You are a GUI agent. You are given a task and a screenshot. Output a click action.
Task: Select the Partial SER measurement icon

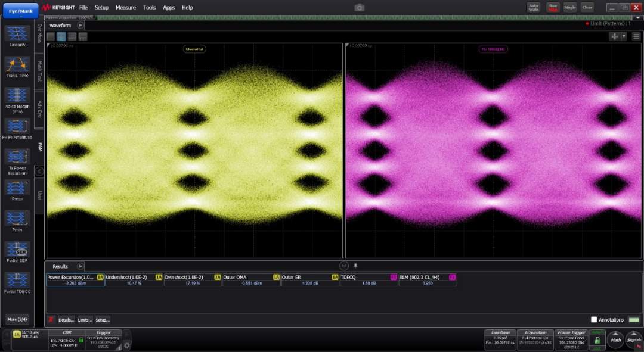[17, 250]
